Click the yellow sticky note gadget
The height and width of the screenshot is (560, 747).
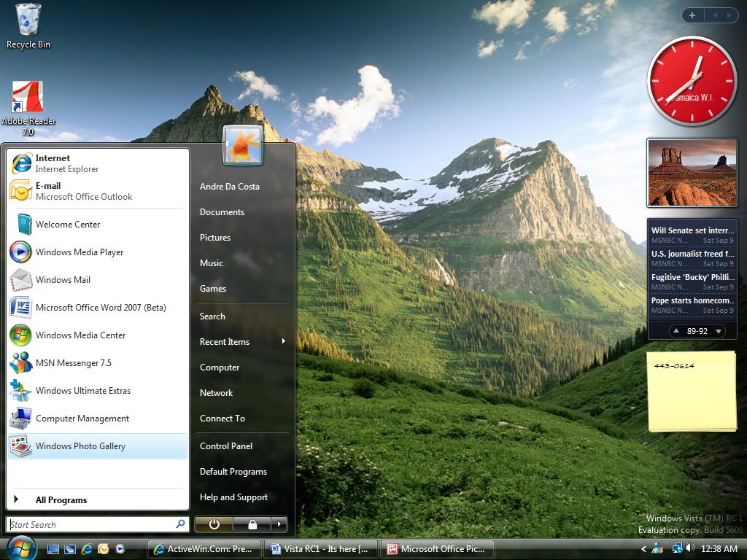pyautogui.click(x=692, y=392)
